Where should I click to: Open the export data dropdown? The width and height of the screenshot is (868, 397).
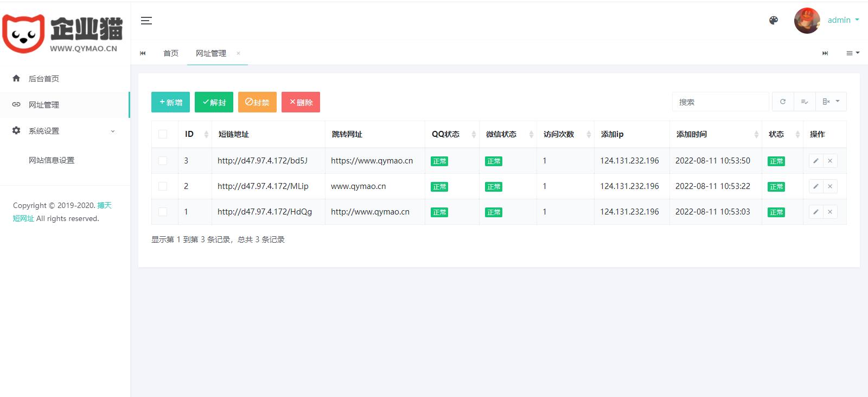831,102
